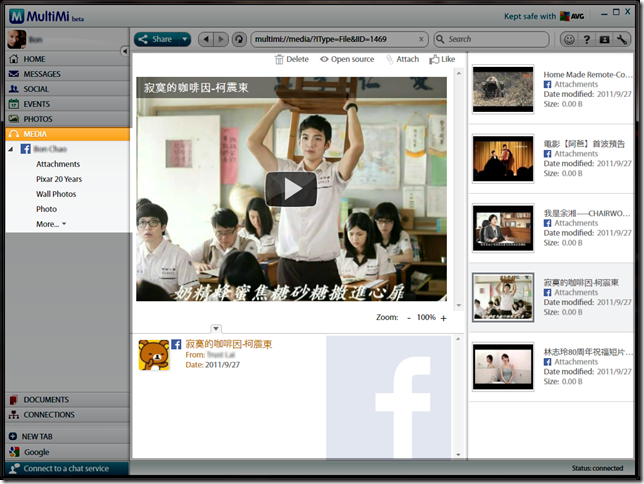
Task: Play the video with center play button
Action: point(291,188)
